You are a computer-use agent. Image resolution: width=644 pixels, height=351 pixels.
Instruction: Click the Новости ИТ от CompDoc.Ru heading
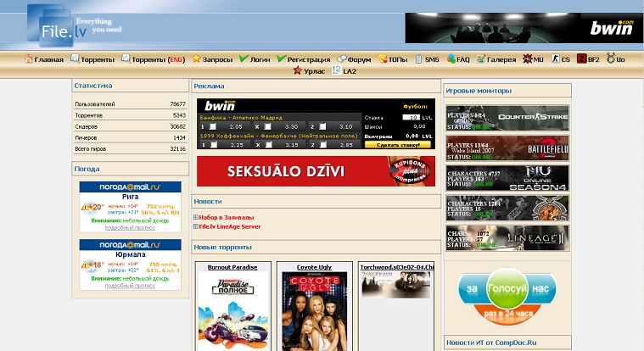coord(491,343)
